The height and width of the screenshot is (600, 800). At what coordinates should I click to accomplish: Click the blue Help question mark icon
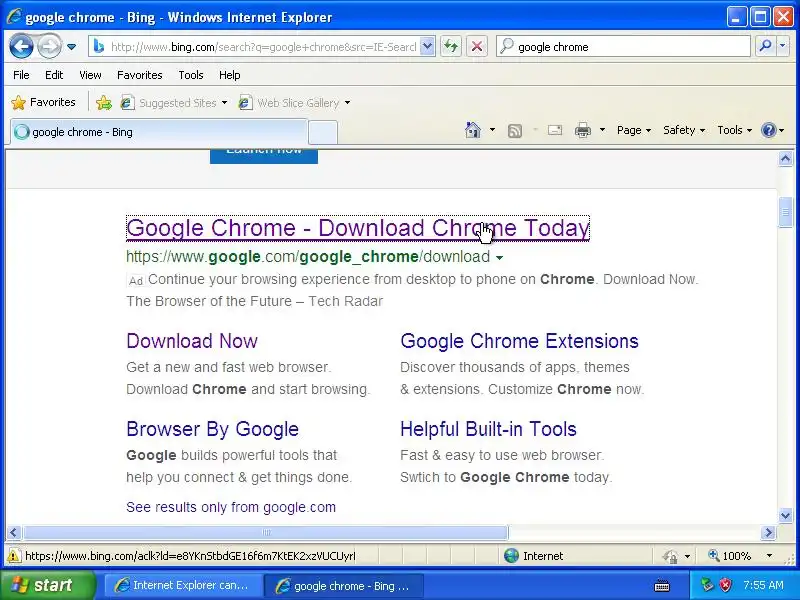pos(768,130)
